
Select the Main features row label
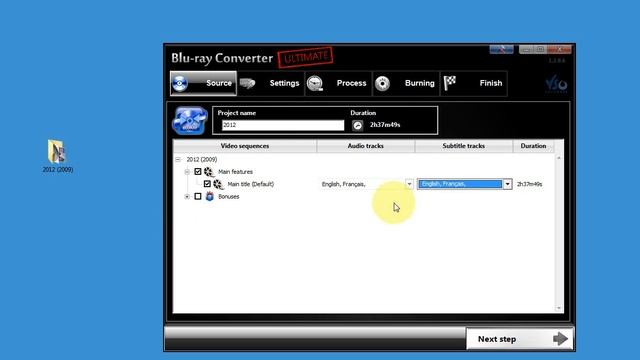235,172
